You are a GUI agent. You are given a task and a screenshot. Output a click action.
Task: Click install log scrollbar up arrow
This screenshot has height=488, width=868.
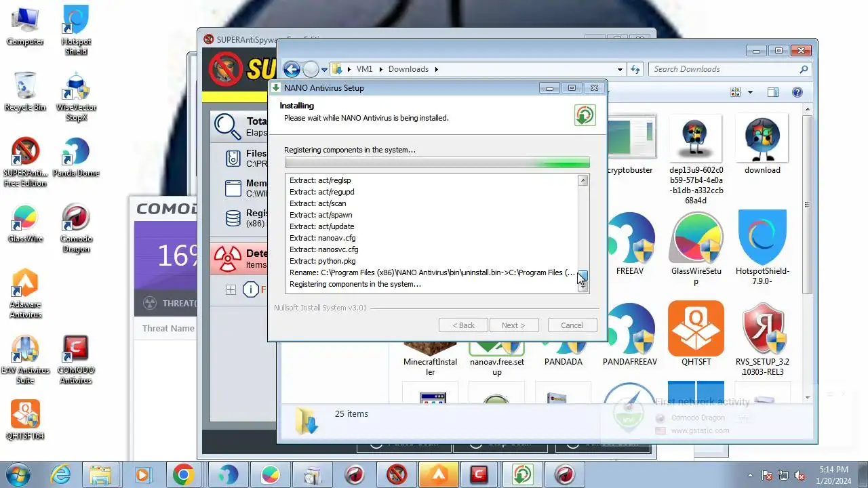(583, 180)
